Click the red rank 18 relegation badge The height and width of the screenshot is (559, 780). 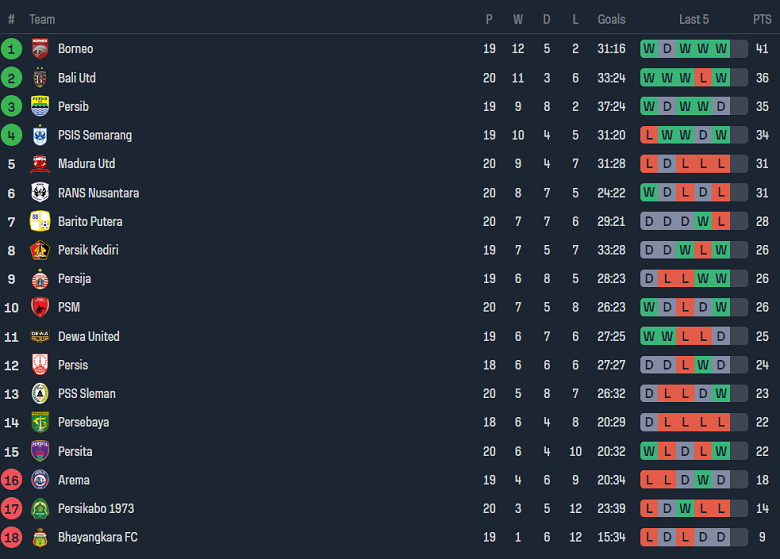coord(11,538)
